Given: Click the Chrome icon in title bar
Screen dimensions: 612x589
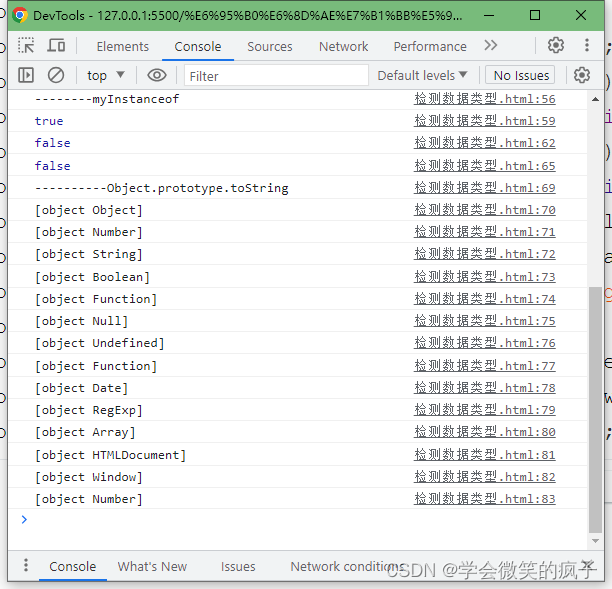Looking at the screenshot, I should tap(20, 15).
